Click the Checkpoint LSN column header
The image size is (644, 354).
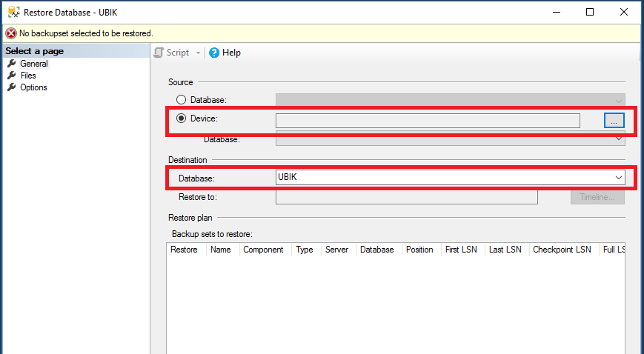tap(562, 250)
